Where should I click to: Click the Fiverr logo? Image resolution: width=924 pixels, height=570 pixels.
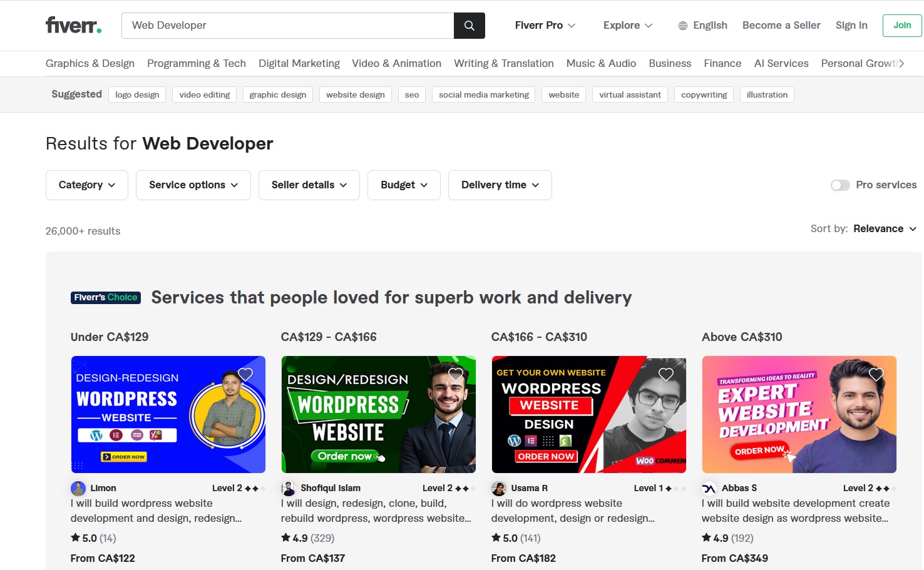[x=73, y=25]
